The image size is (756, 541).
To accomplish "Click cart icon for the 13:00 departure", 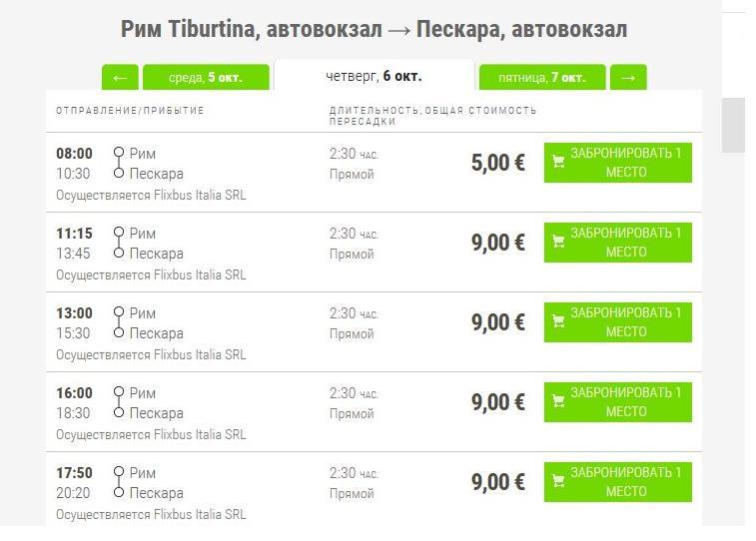I will 558,322.
